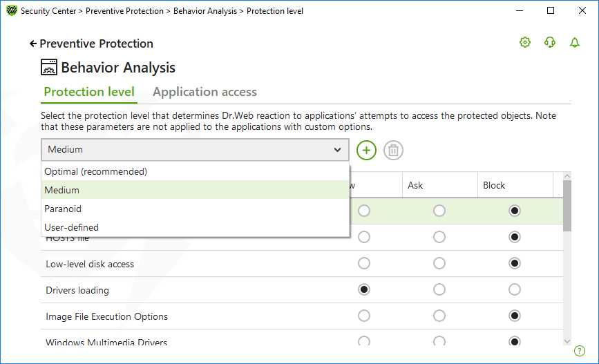Select Block in the highlighted first row
Image resolution: width=599 pixels, height=364 pixels.
point(515,211)
